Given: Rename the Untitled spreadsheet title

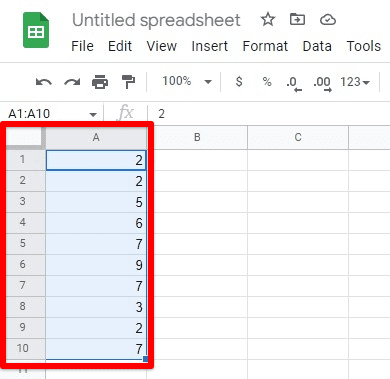Looking at the screenshot, I should [x=156, y=20].
